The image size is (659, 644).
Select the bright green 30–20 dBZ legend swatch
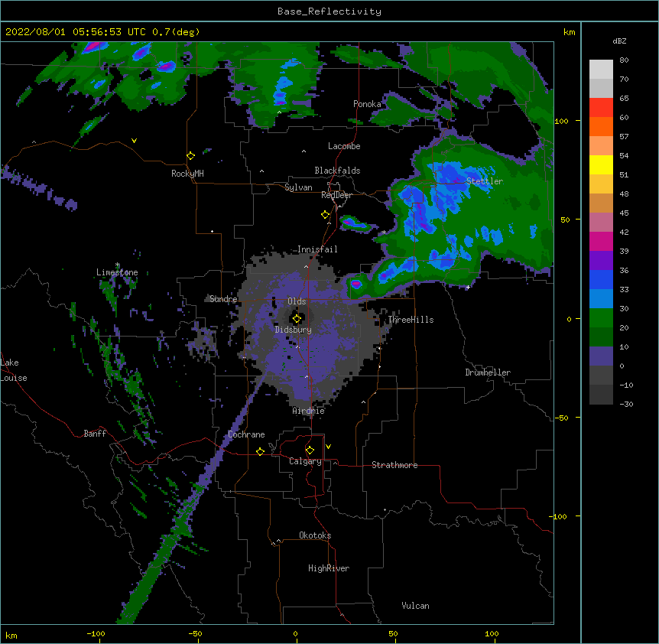601,318
